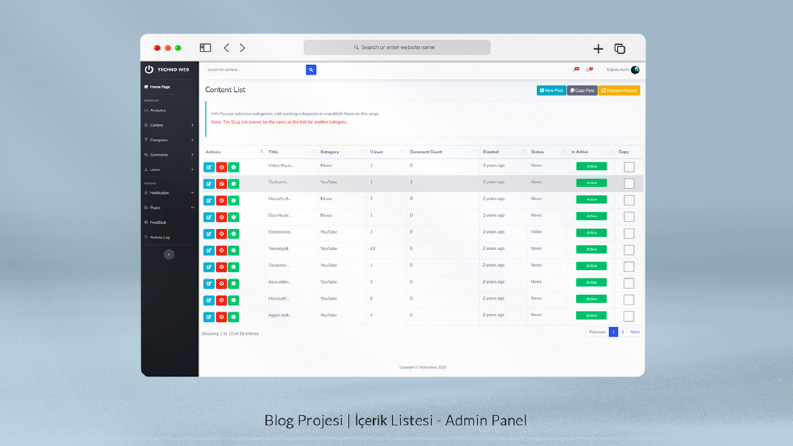
Task: Go forward with the browser forward arrow
Action: (x=242, y=48)
